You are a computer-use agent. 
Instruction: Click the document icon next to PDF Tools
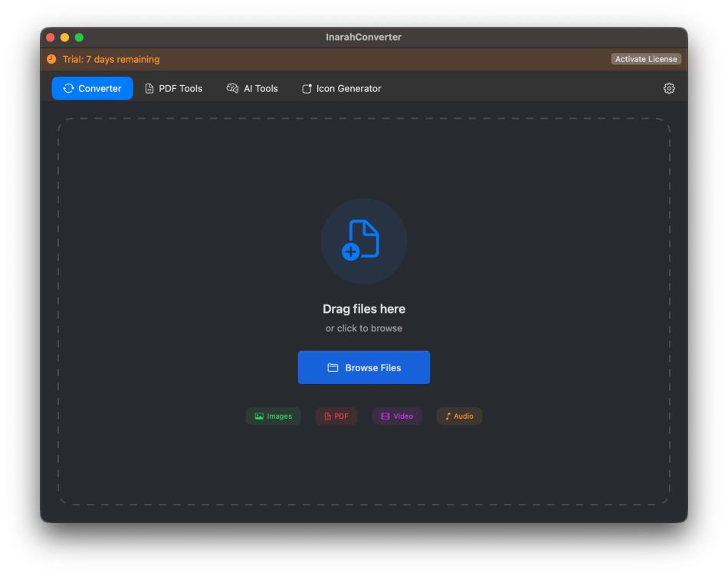pyautogui.click(x=148, y=88)
